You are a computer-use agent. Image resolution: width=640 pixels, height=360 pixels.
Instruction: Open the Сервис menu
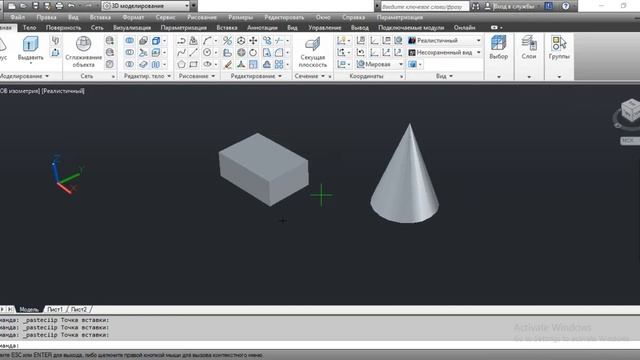(x=165, y=17)
